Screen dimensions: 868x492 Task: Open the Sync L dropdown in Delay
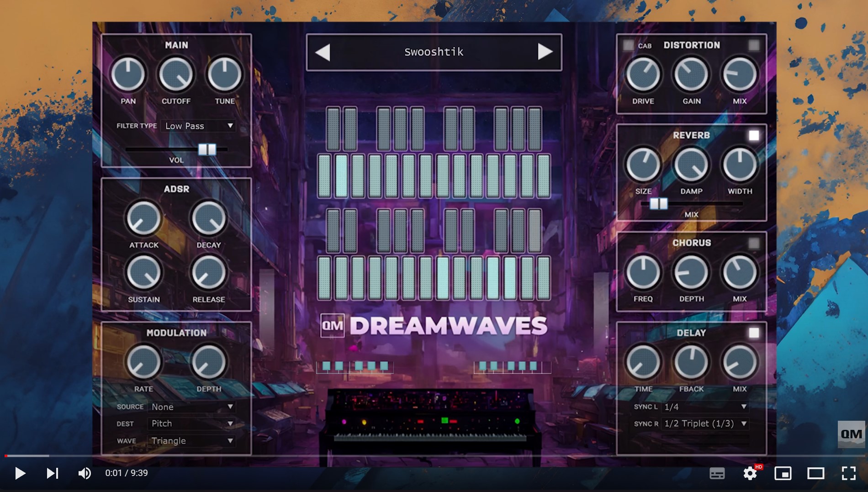[706, 406]
